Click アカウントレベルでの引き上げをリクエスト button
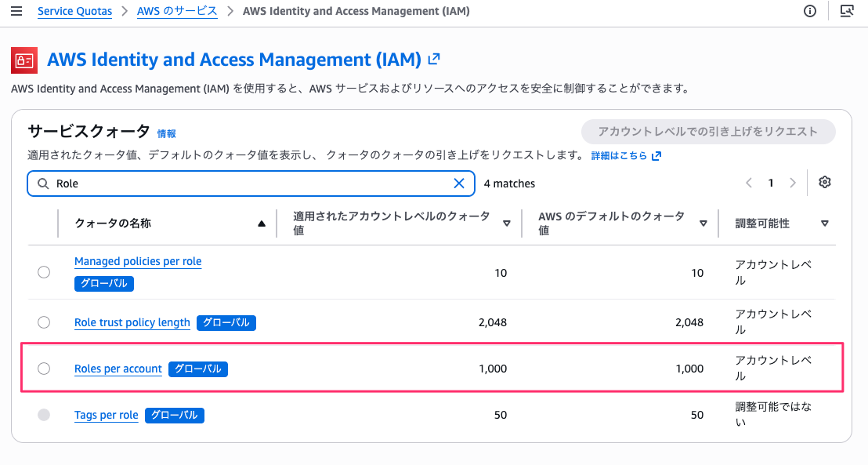The image size is (868, 465). click(x=708, y=132)
